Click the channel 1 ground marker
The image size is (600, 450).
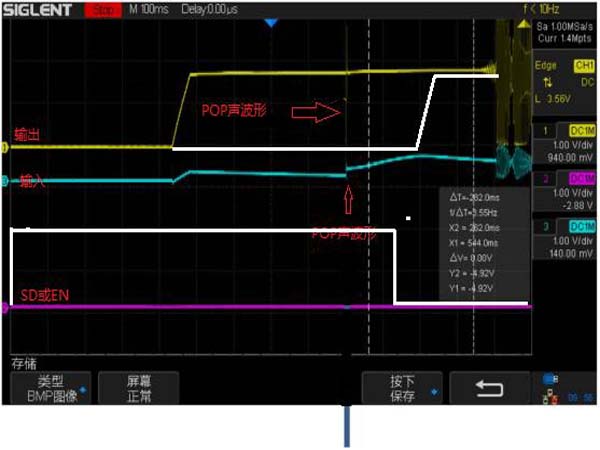(x=5, y=148)
